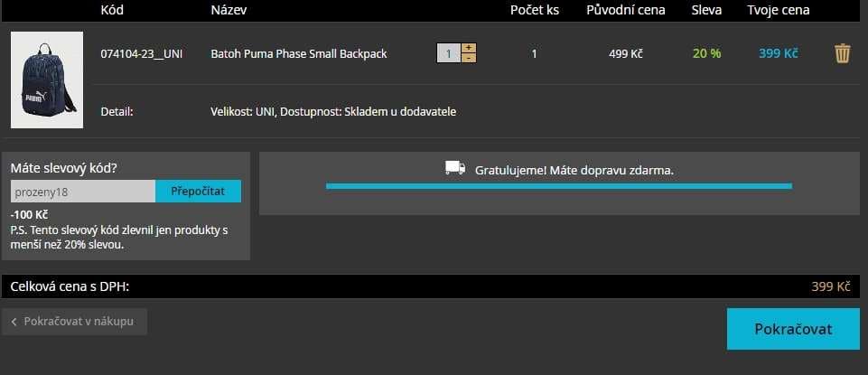The width and height of the screenshot is (868, 375).
Task: Increase quantity with the plus stepper
Action: [x=469, y=48]
